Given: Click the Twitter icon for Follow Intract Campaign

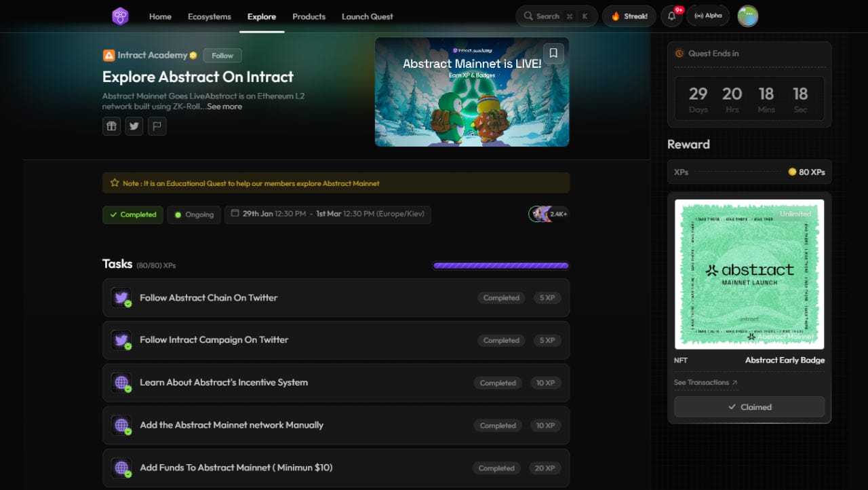Looking at the screenshot, I should (x=121, y=340).
